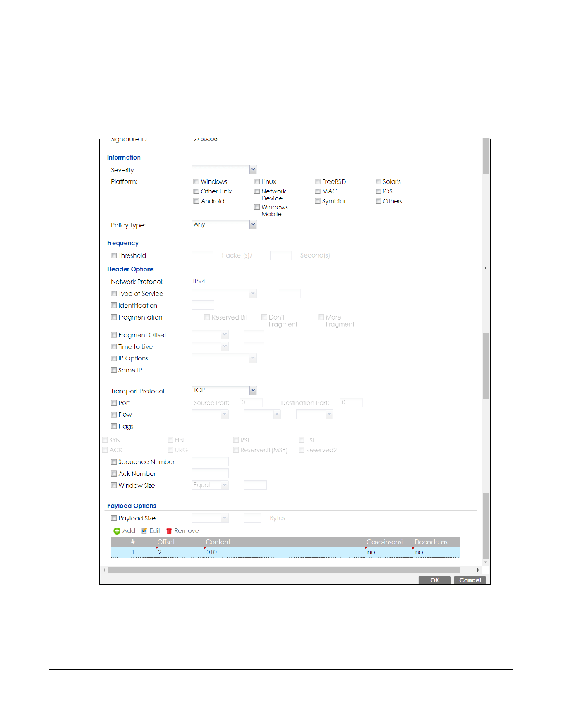This screenshot has height=728, width=563.
Task: Click the green Add icon in payload table
Action: tap(117, 531)
